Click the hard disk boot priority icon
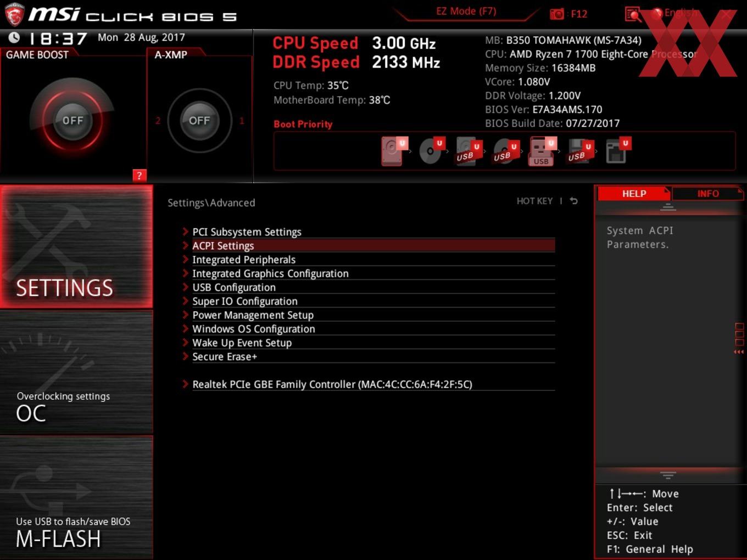747x560 pixels. 394,151
